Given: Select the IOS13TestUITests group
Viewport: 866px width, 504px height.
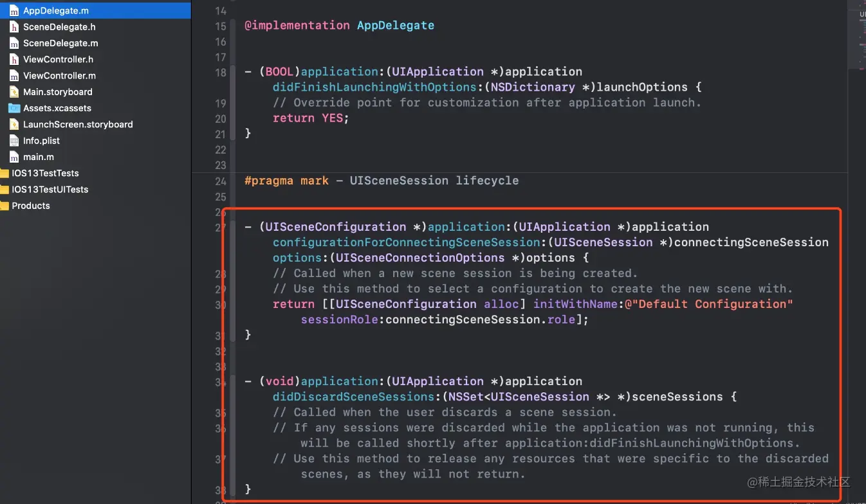Looking at the screenshot, I should click(50, 190).
